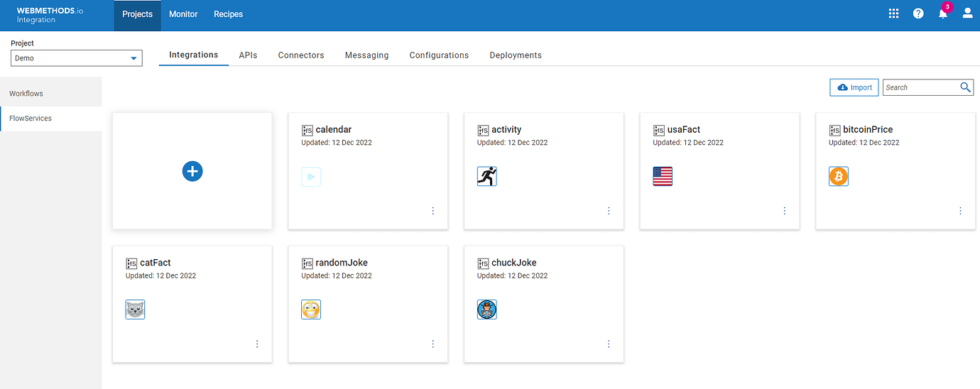Viewport: 980px width, 389px height.
Task: Click the Import button
Action: pos(854,87)
